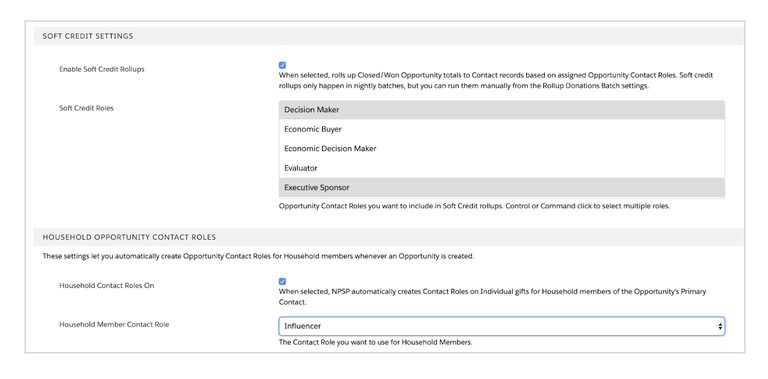
Task: Click text 'The Contact Role you want to use'
Action: click(375, 342)
